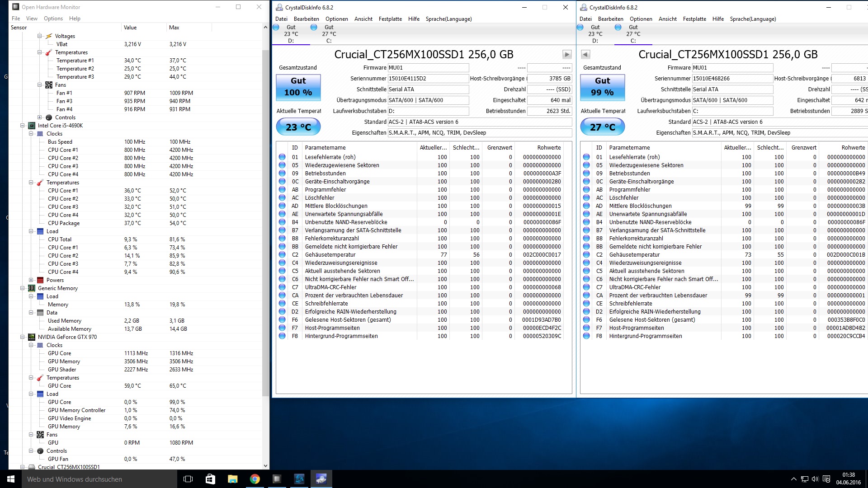Click next disk arrow in left CrystalDiskInfo
This screenshot has width=868, height=488.
click(x=566, y=55)
